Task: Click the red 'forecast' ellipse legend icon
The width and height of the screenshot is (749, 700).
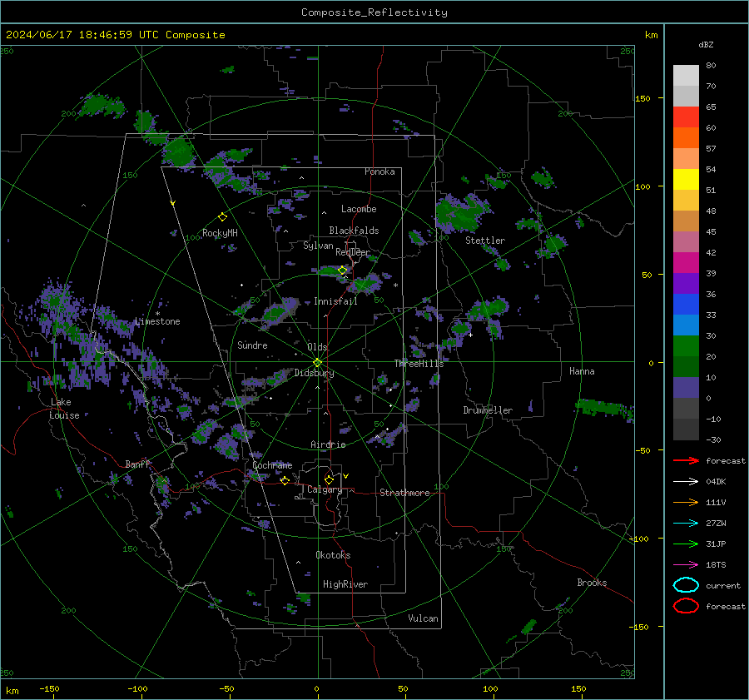Action: pos(686,606)
